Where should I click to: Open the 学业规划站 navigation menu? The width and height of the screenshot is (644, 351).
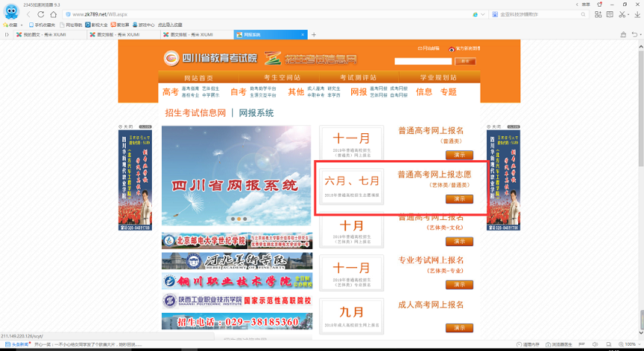439,78
